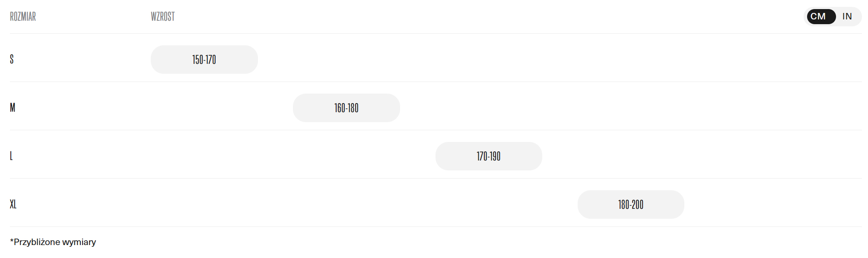
Task: Select the 170-190 height range pill
Action: click(488, 156)
